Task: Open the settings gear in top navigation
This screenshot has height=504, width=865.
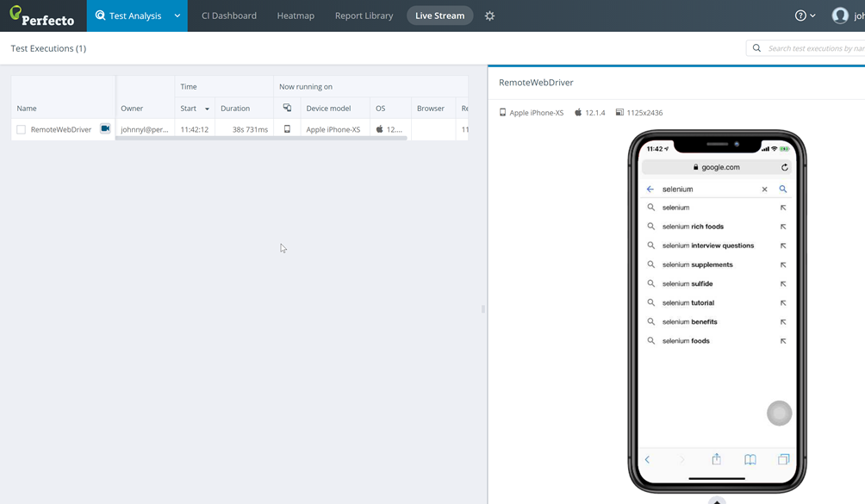Action: tap(489, 16)
